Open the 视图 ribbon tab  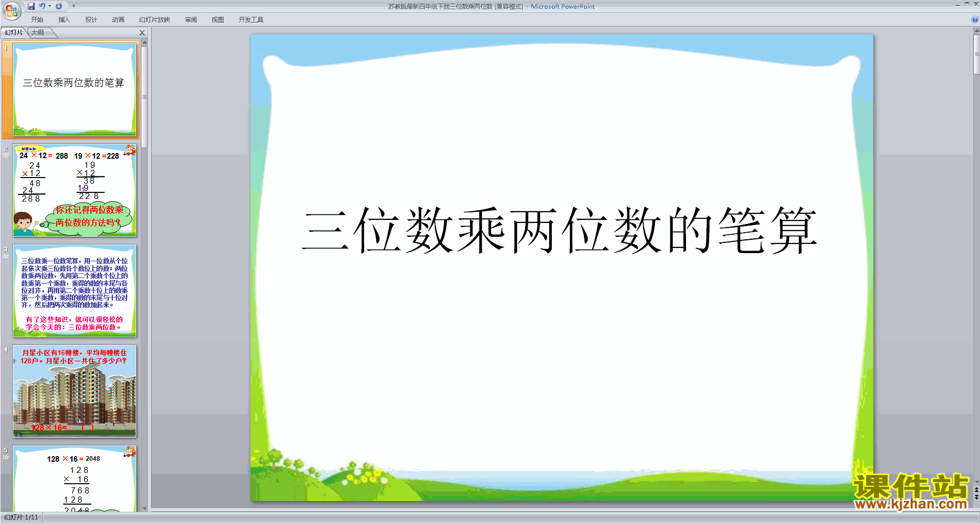point(218,20)
